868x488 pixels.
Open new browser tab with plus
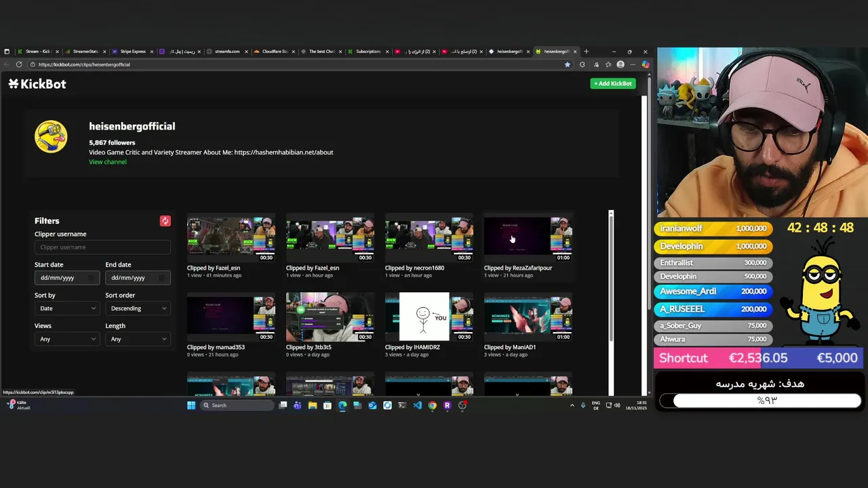pyautogui.click(x=587, y=52)
